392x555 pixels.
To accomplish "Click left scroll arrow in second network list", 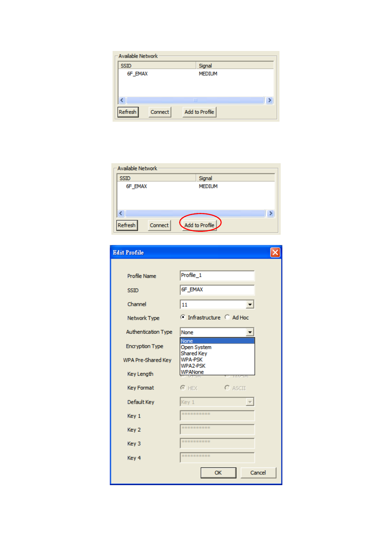I will [121, 213].
